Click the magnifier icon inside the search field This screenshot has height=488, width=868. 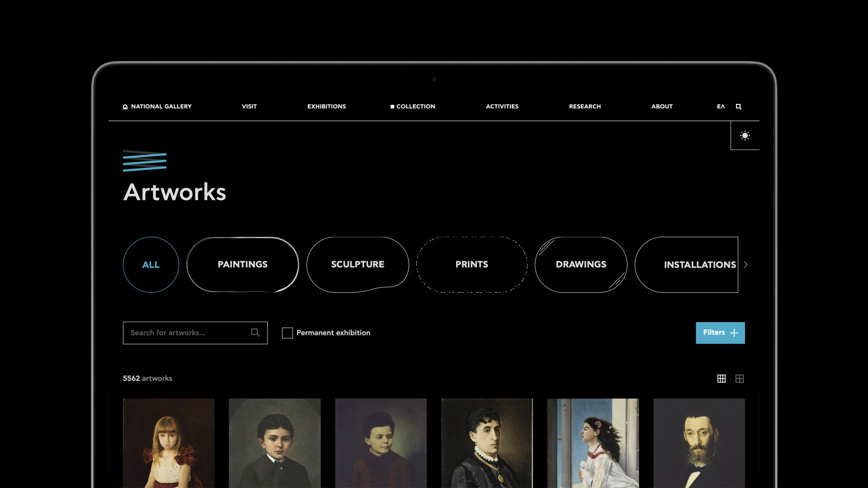point(255,333)
